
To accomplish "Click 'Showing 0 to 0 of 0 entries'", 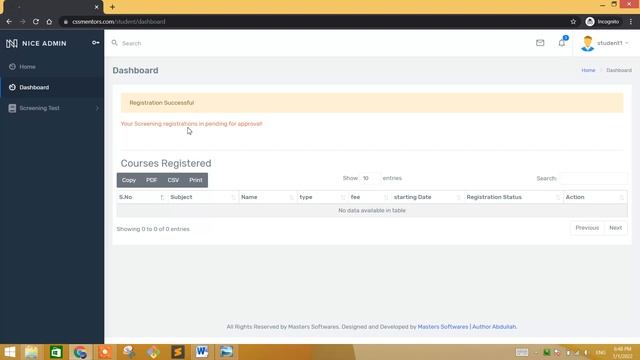I will tap(153, 229).
